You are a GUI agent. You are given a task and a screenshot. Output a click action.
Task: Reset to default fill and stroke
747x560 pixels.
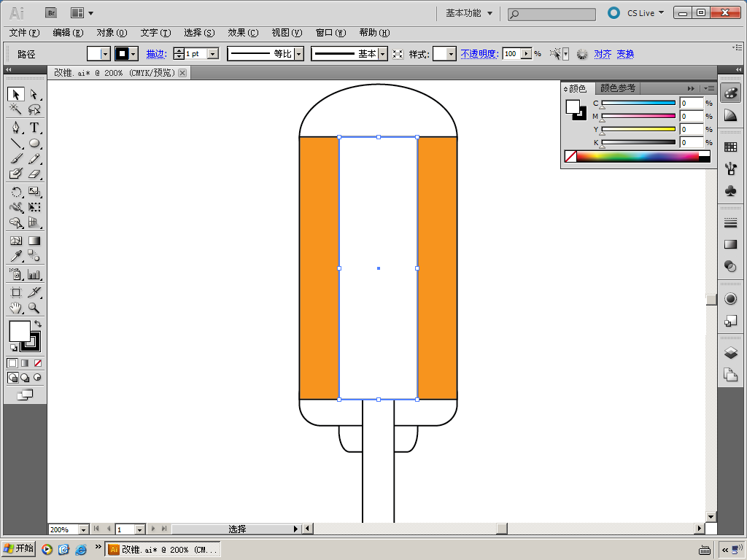[x=14, y=348]
